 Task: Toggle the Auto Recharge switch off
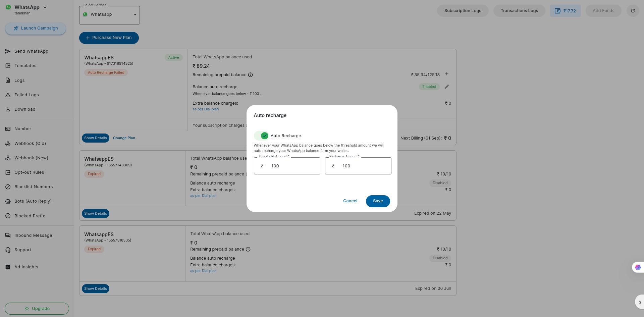pos(261,136)
